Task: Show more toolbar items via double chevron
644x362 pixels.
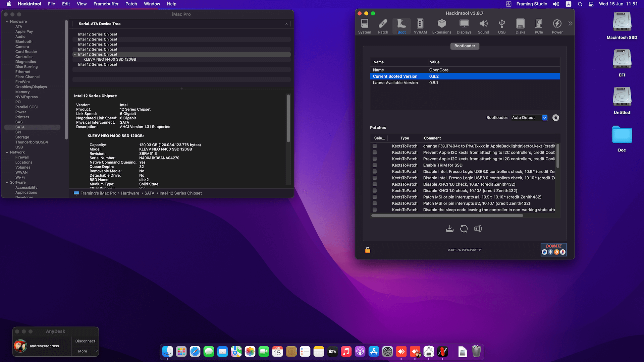Action: pyautogui.click(x=570, y=23)
